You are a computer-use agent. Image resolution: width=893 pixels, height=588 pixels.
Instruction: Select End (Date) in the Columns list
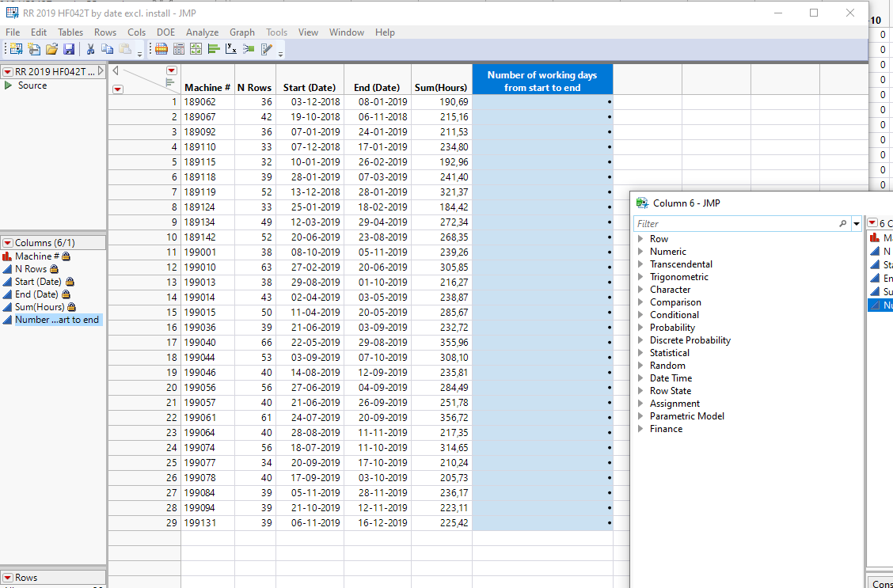(34, 294)
